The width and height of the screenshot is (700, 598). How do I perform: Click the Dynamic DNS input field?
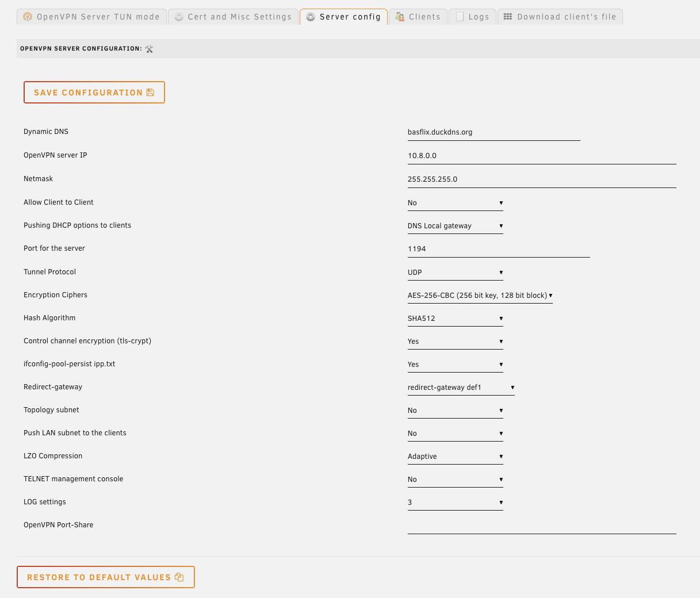(x=494, y=132)
